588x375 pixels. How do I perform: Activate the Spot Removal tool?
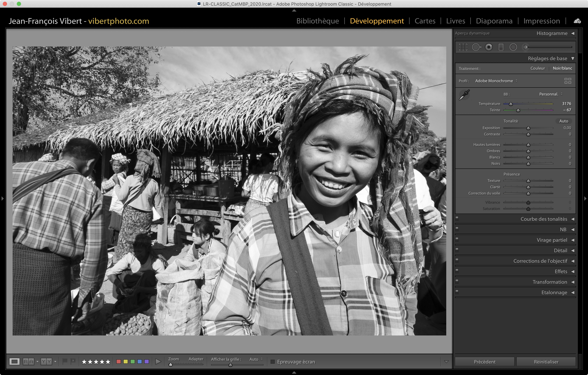(476, 47)
